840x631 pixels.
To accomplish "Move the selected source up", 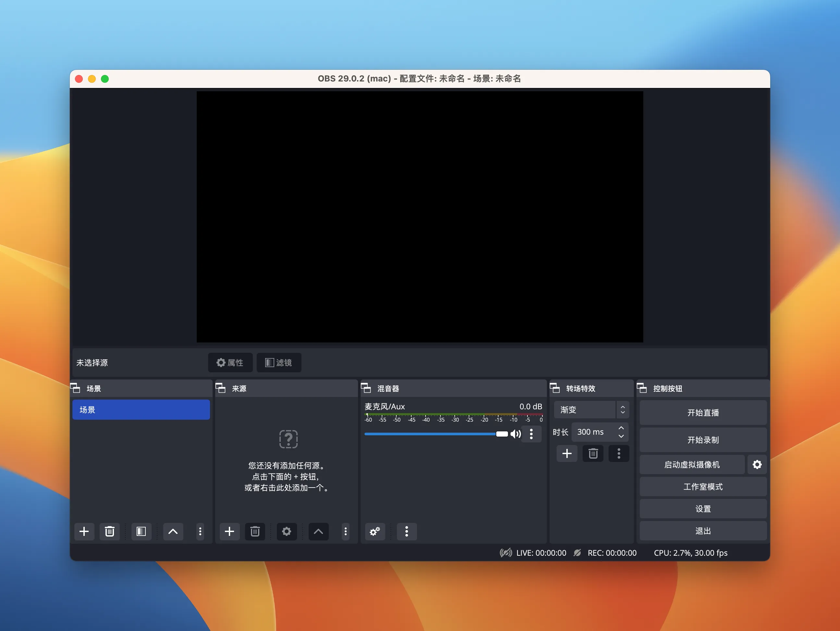I will click(x=318, y=532).
